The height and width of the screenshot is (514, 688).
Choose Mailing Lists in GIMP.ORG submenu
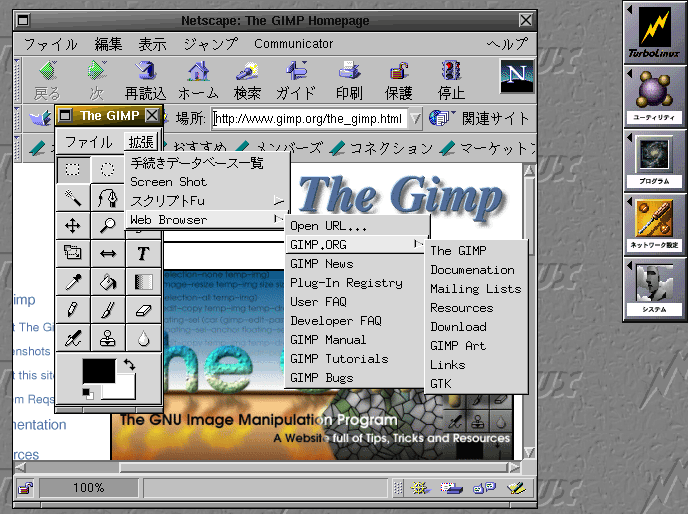point(476,289)
